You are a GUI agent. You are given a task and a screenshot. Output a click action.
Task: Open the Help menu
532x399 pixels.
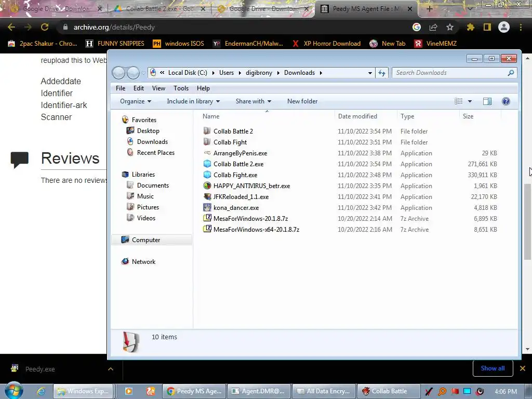point(203,88)
